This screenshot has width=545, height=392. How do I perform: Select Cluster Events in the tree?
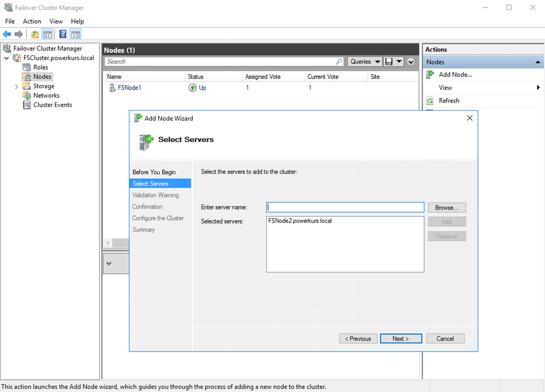click(53, 105)
